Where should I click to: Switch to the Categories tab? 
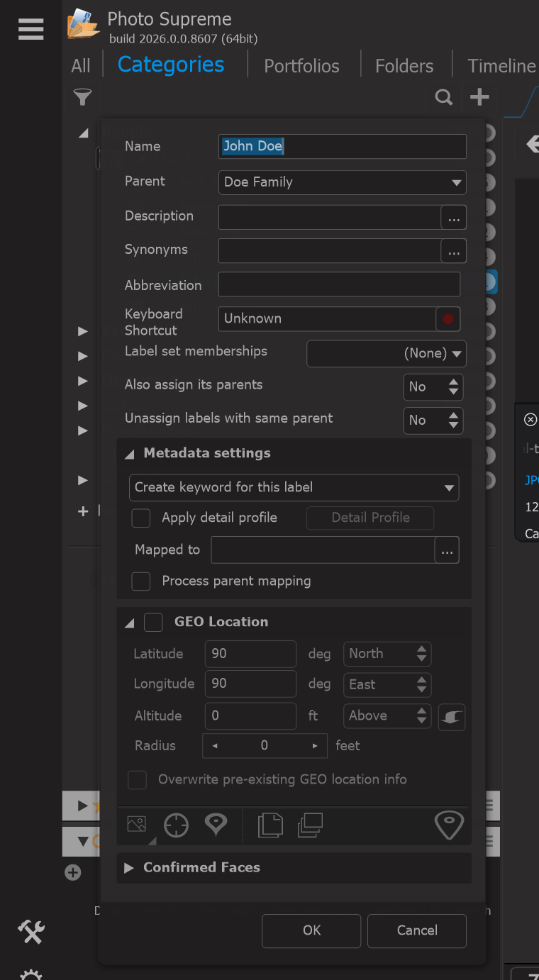click(x=171, y=65)
